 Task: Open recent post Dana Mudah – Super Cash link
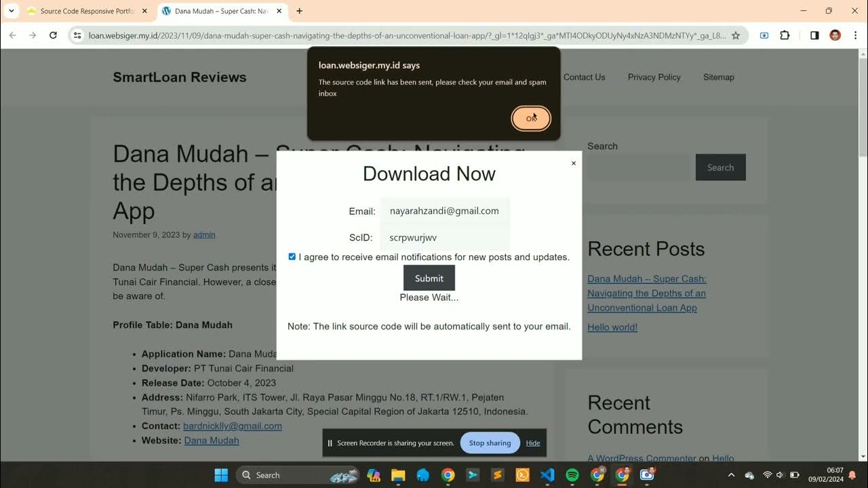pos(647,293)
